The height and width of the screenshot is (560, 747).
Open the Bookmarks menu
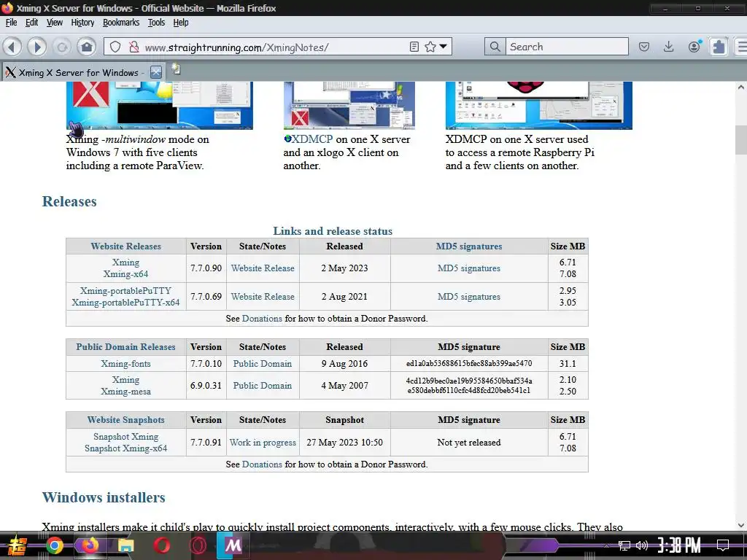pyautogui.click(x=121, y=23)
